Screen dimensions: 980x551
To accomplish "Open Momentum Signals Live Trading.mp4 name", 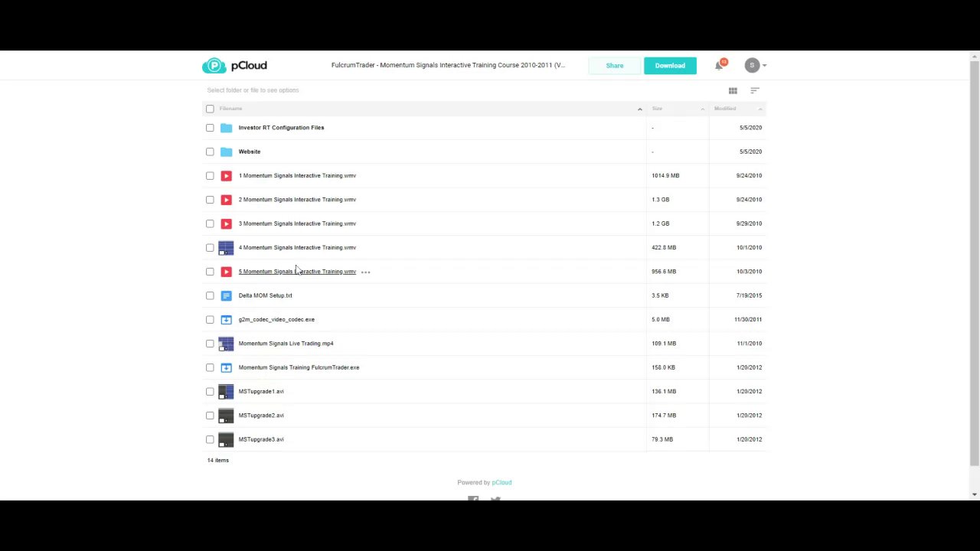I will tap(286, 344).
